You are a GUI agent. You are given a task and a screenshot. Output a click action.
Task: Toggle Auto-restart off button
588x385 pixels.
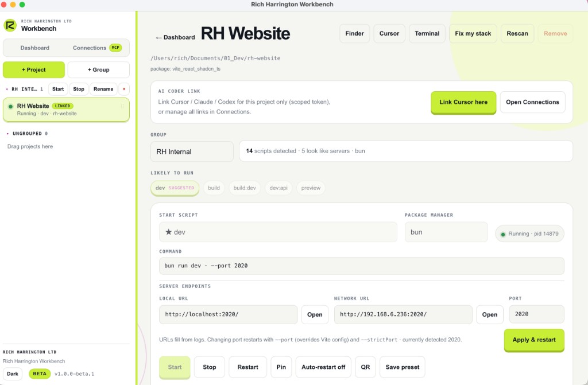tap(323, 367)
